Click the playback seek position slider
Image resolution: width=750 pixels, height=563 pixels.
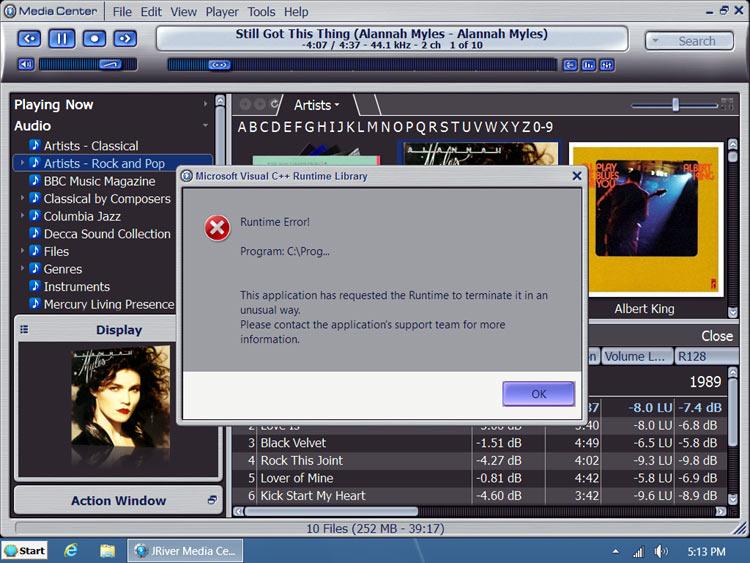[219, 64]
